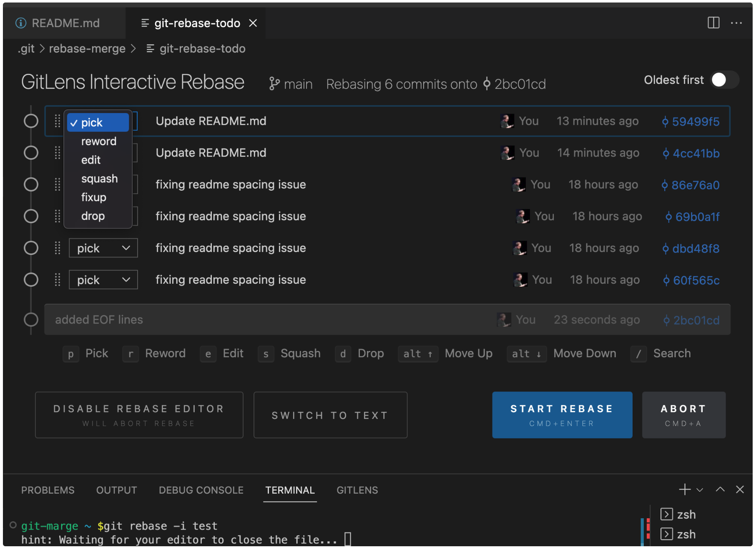Select the git-rebase-todo tab
Viewport: 756px width, 550px height.
click(x=197, y=23)
